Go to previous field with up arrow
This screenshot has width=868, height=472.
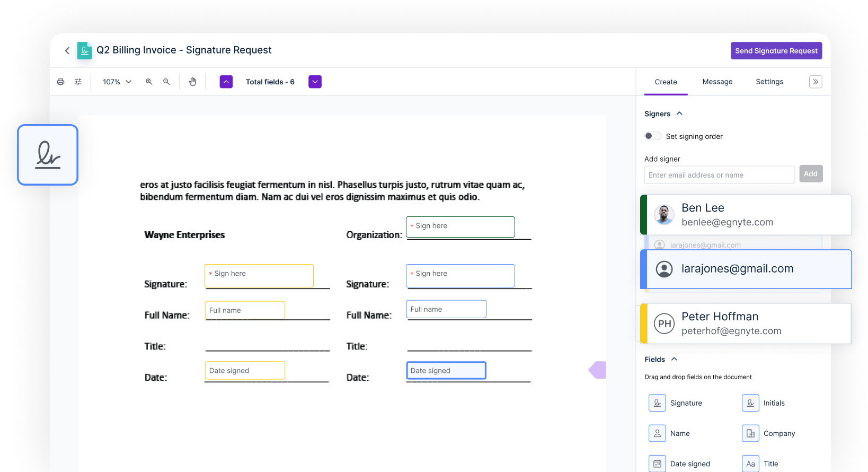coord(226,82)
